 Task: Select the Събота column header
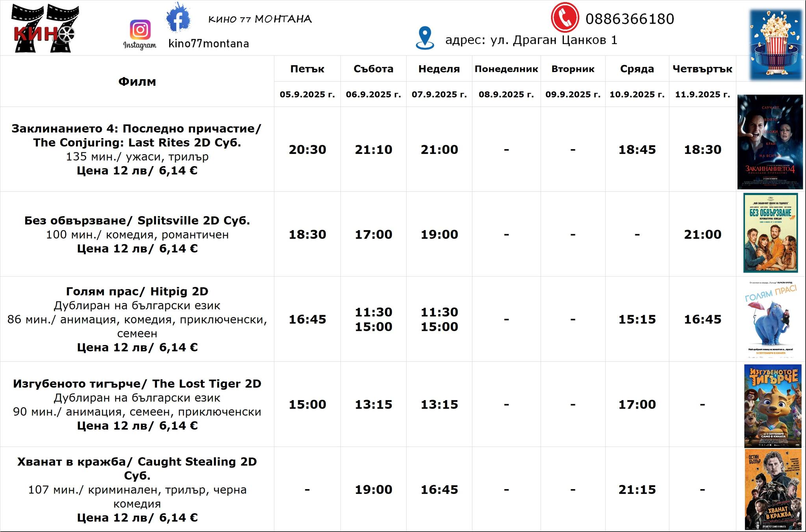(x=373, y=69)
